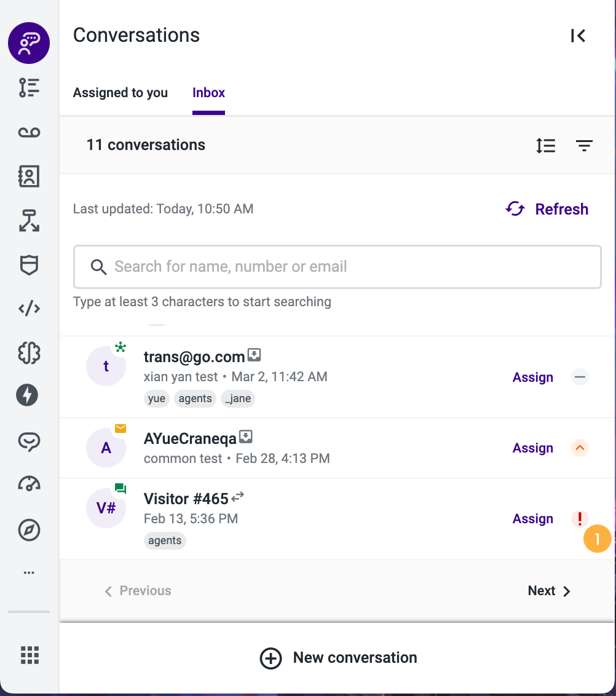Image resolution: width=616 pixels, height=696 pixels.
Task: Open the speedometer dashboard sidebar icon
Action: click(29, 483)
